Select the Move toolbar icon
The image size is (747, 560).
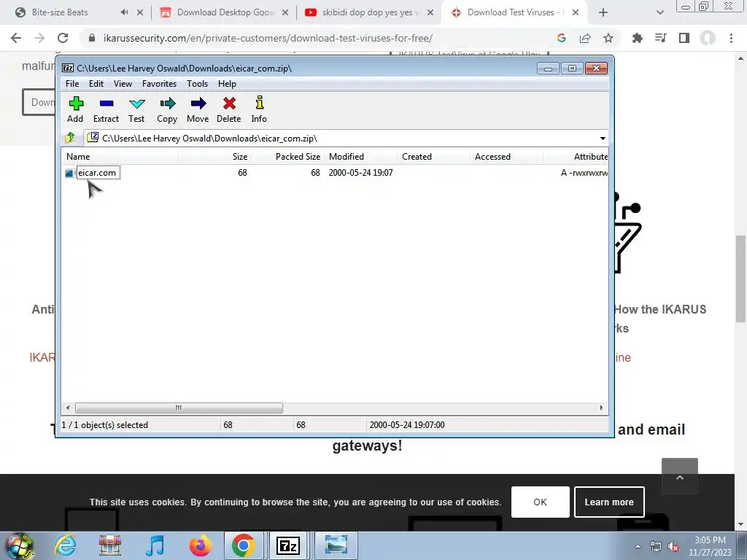pyautogui.click(x=198, y=110)
